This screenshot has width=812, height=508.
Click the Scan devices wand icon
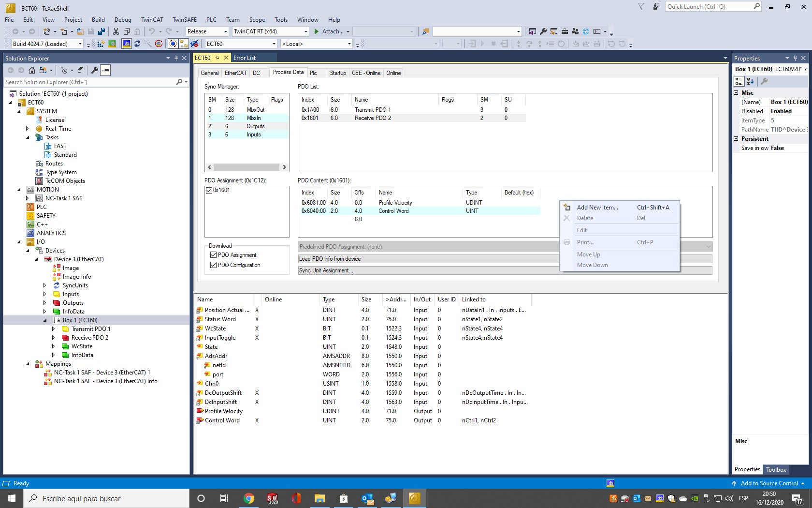(148, 44)
